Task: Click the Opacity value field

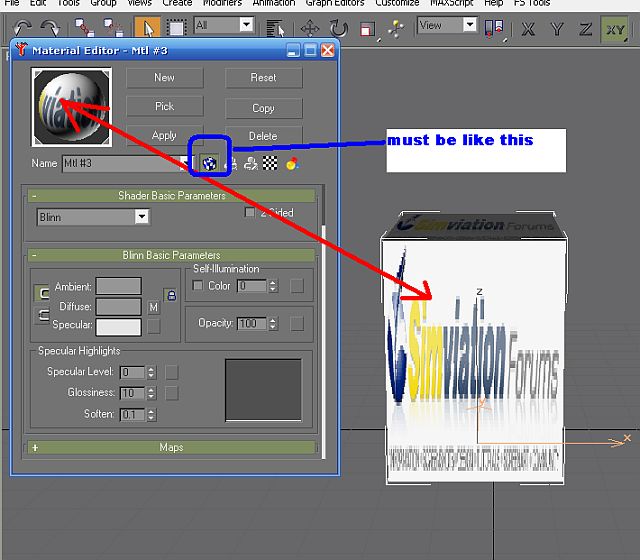Action: [x=252, y=324]
